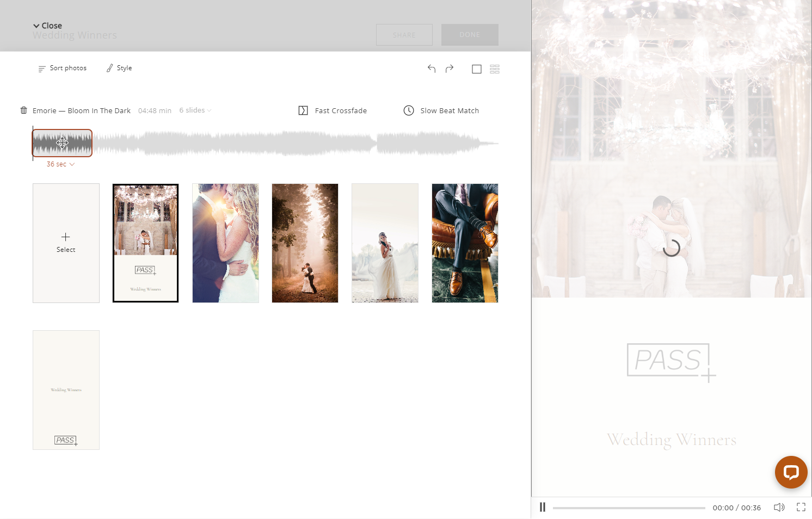The height and width of the screenshot is (519, 812).
Task: Click the 04:48 min song length
Action: click(x=155, y=110)
